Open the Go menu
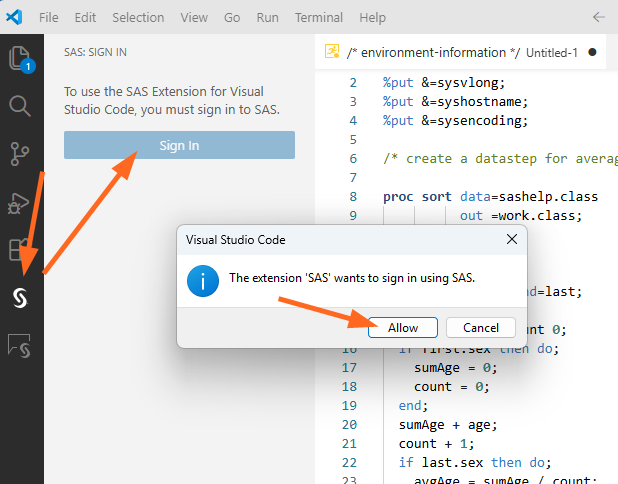This screenshot has width=618, height=484. pyautogui.click(x=232, y=17)
